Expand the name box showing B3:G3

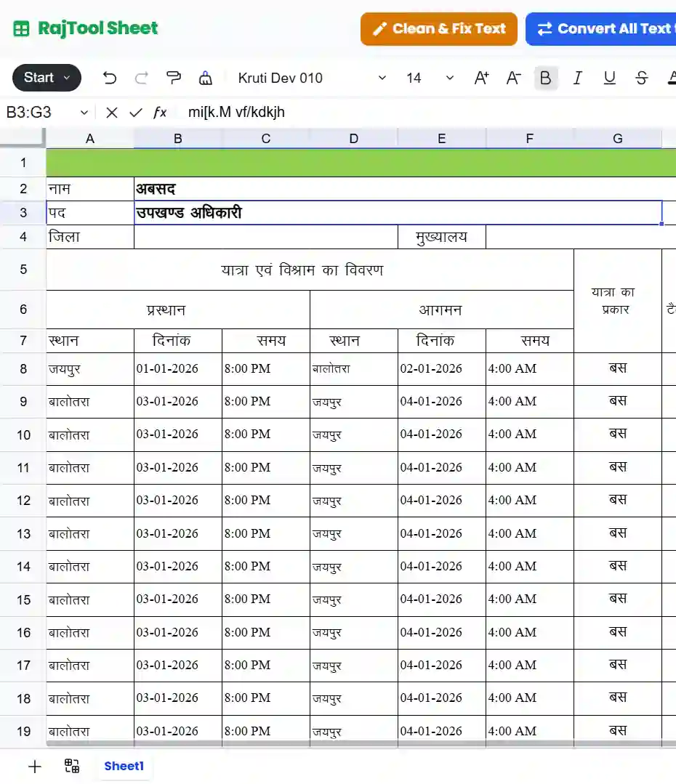point(84,113)
